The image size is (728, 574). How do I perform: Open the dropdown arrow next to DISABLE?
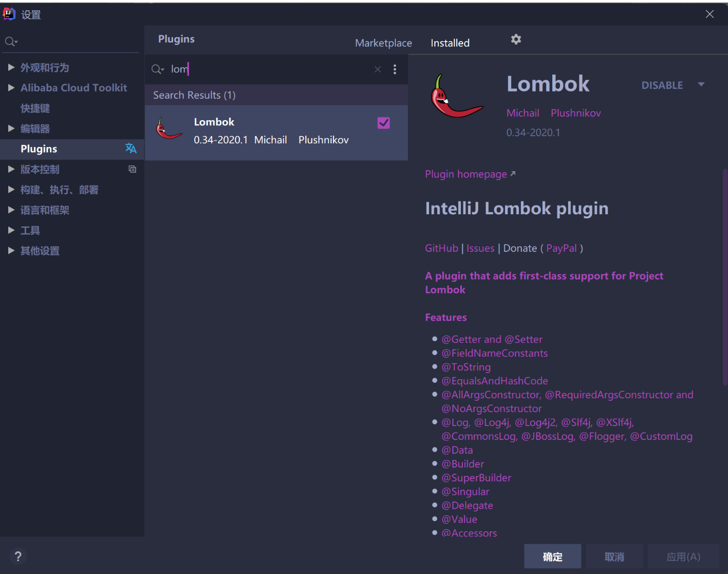point(701,85)
